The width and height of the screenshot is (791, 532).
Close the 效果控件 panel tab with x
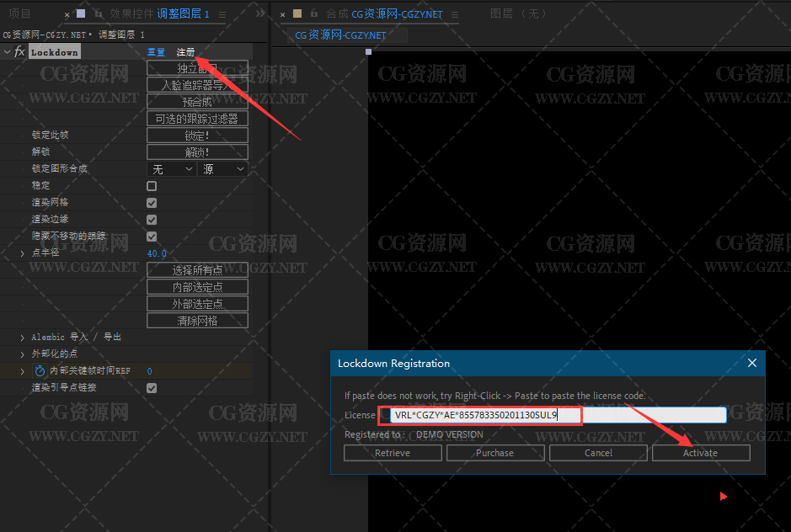click(x=67, y=14)
